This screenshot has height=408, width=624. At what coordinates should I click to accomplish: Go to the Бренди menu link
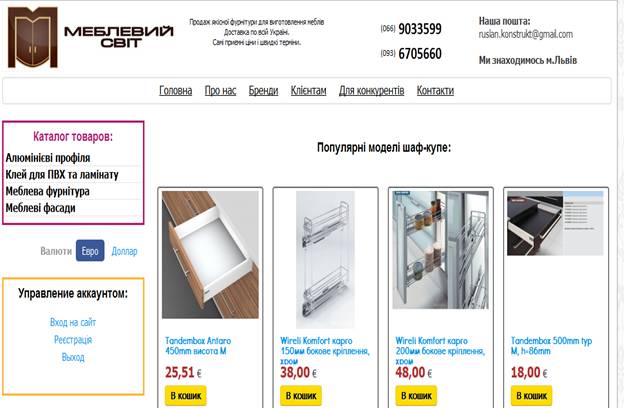click(263, 91)
